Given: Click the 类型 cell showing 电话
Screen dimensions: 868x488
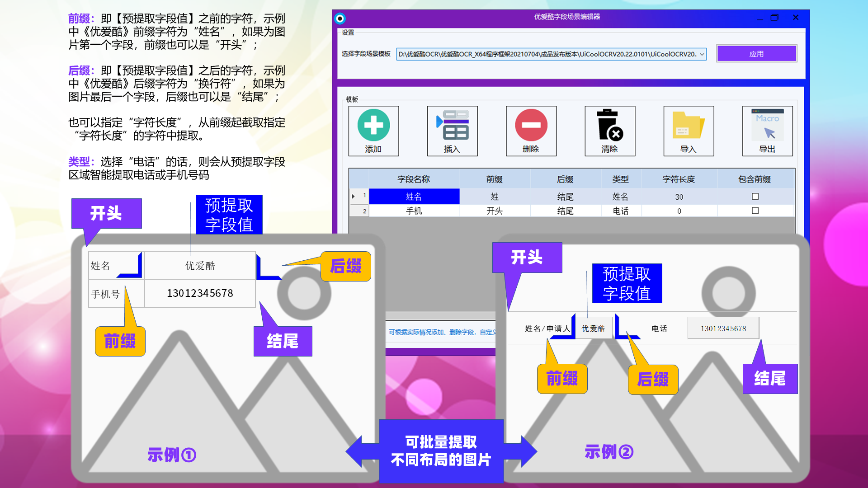Looking at the screenshot, I should tap(620, 211).
